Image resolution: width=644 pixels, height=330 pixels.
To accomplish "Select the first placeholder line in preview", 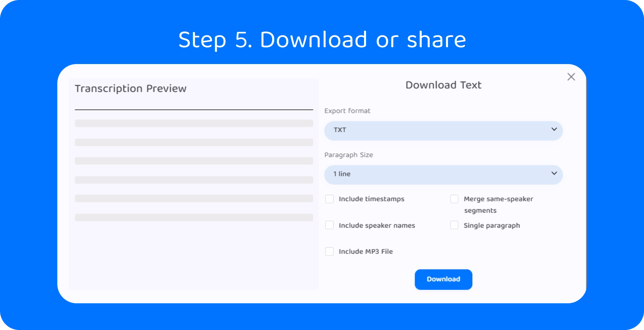I will coord(194,123).
